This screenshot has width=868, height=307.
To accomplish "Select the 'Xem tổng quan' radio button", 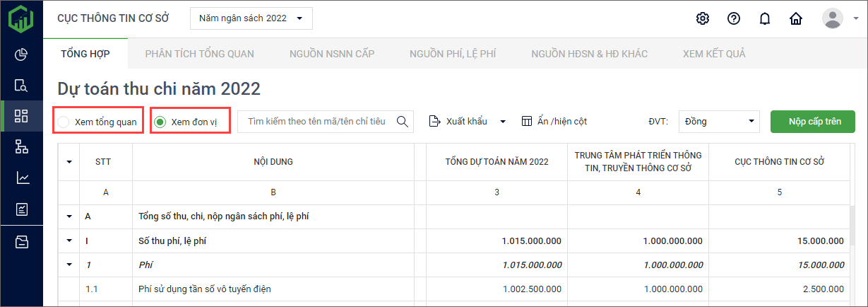I will pos(64,122).
